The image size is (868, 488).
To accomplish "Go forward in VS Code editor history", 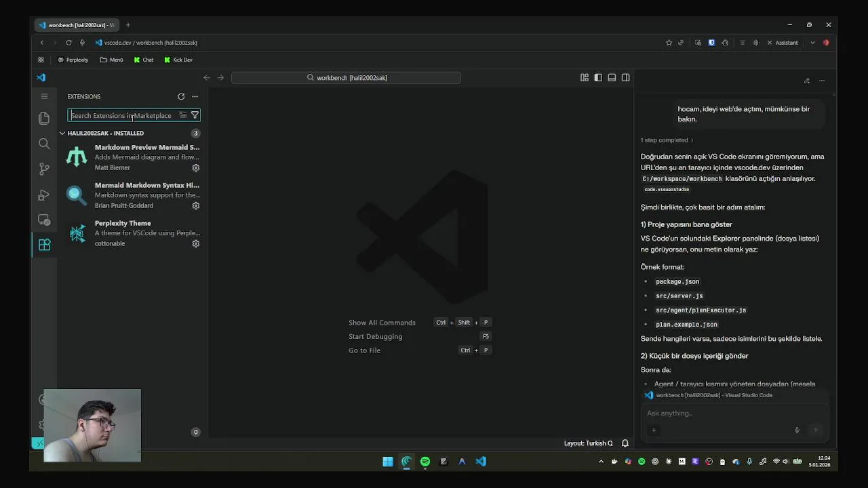I will point(220,77).
